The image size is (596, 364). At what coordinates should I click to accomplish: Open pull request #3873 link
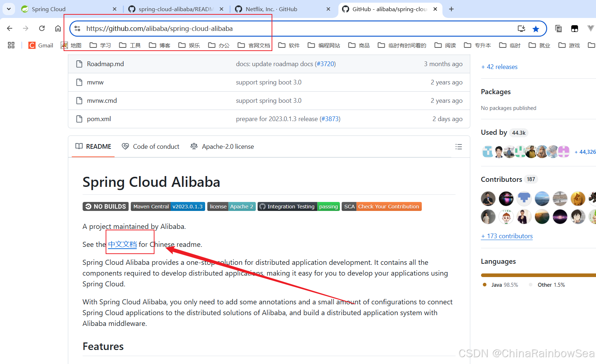pyautogui.click(x=330, y=119)
